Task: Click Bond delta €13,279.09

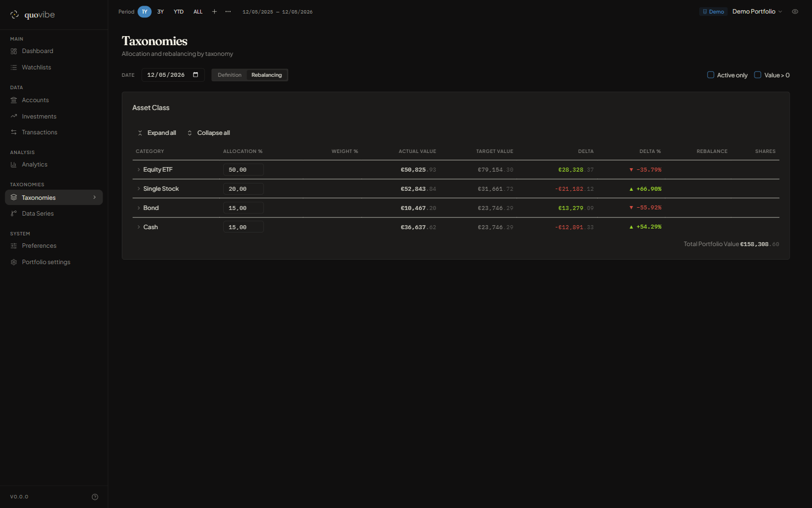Action: click(x=576, y=208)
